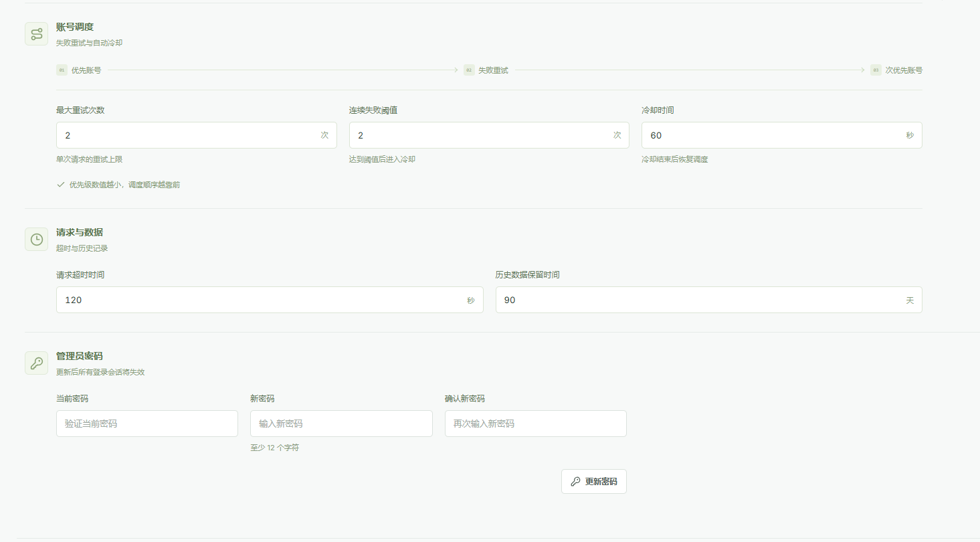Click the 优先账号 step label
Viewport: 980px width, 542px height.
pos(86,70)
